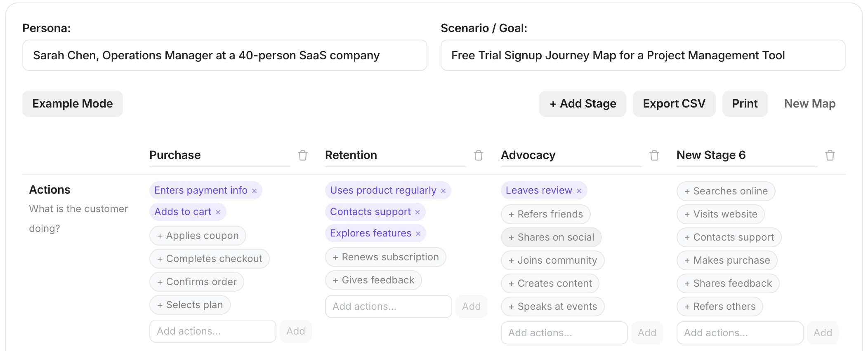Start a New Map
This screenshot has width=868, height=351.
pyautogui.click(x=809, y=103)
